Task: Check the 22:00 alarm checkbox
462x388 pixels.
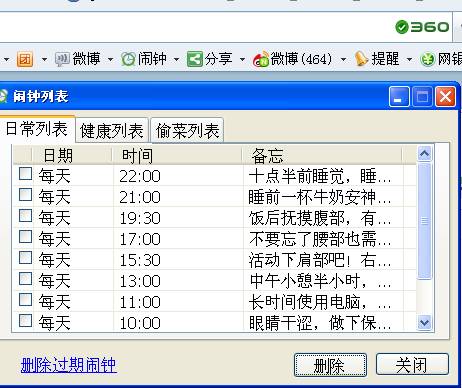Action: [25, 174]
